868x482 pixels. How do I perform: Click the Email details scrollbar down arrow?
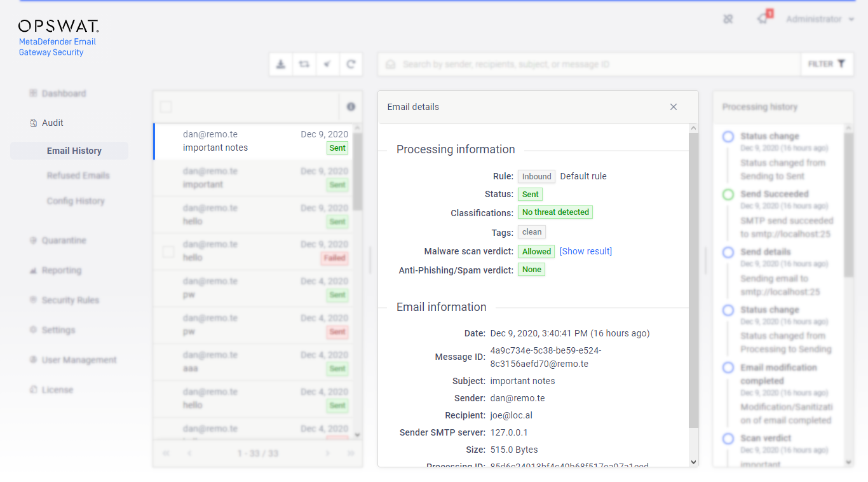693,462
